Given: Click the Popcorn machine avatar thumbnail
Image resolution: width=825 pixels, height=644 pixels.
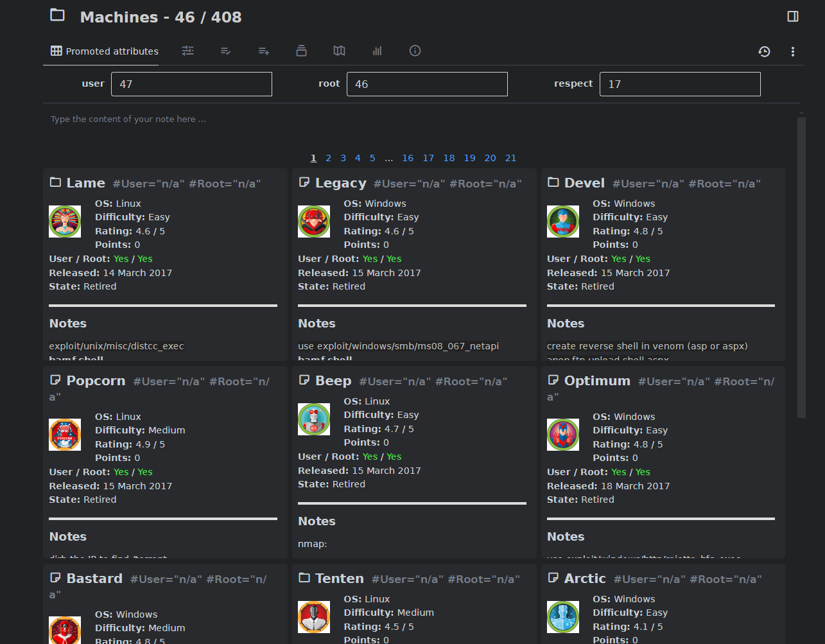Looking at the screenshot, I should [64, 434].
